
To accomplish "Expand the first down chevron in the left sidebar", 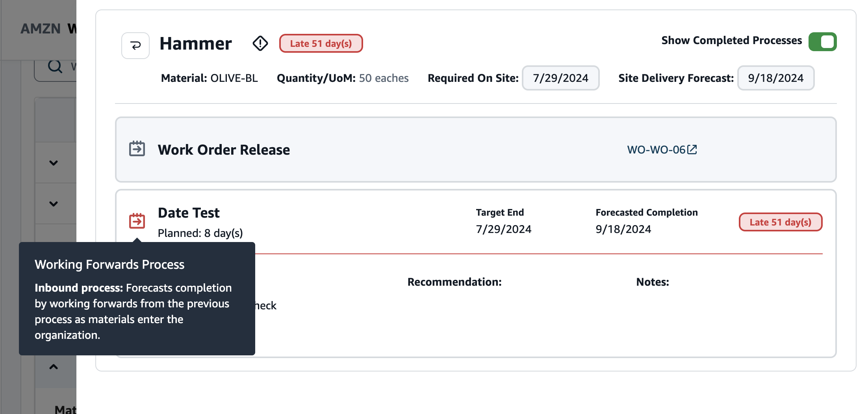I will [x=54, y=163].
